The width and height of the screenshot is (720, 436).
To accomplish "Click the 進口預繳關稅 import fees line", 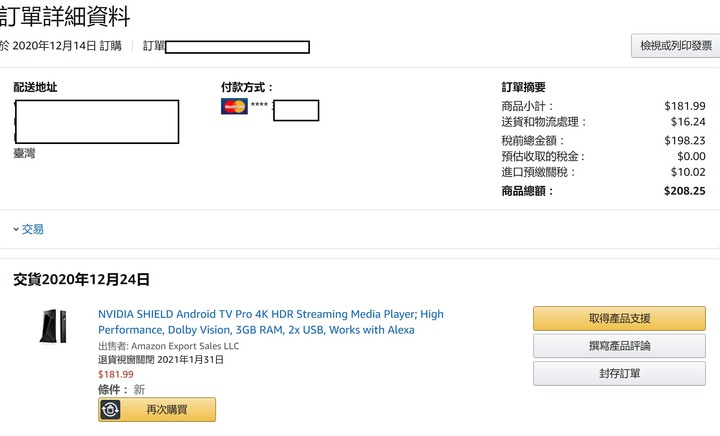I will [x=603, y=172].
